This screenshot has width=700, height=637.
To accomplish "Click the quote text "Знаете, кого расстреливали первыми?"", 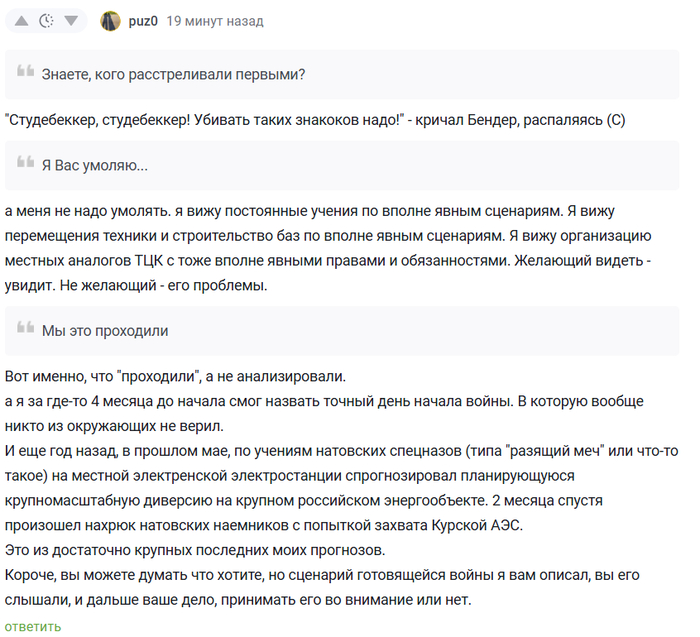I will [173, 73].
